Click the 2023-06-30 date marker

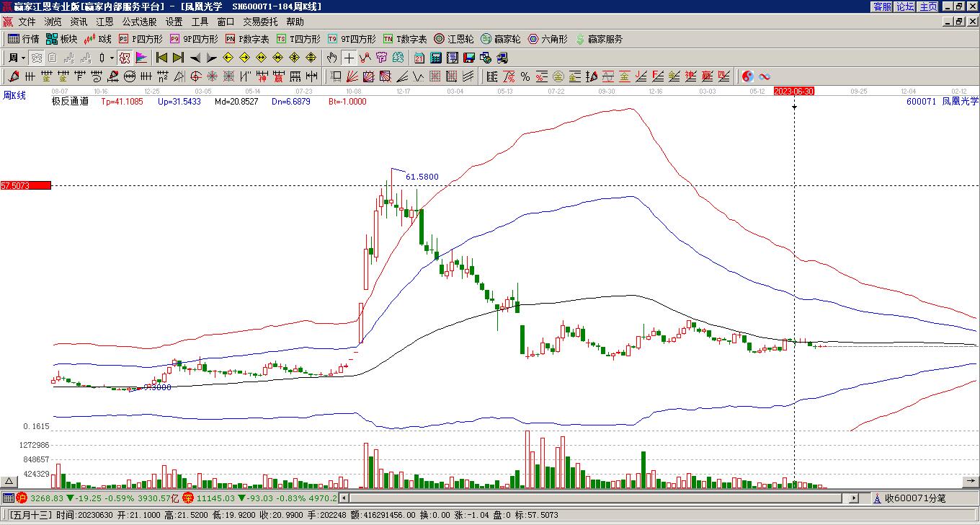coord(794,91)
